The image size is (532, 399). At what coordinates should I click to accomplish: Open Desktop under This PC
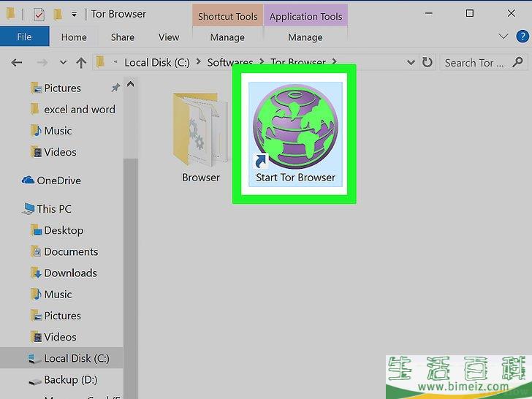coord(64,231)
